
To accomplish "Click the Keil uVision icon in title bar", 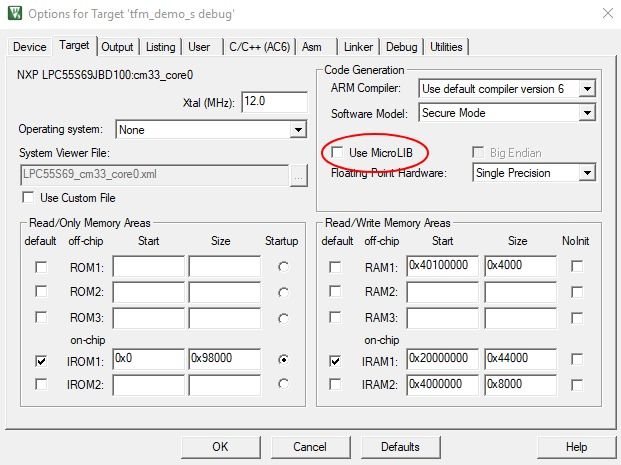I will point(15,13).
